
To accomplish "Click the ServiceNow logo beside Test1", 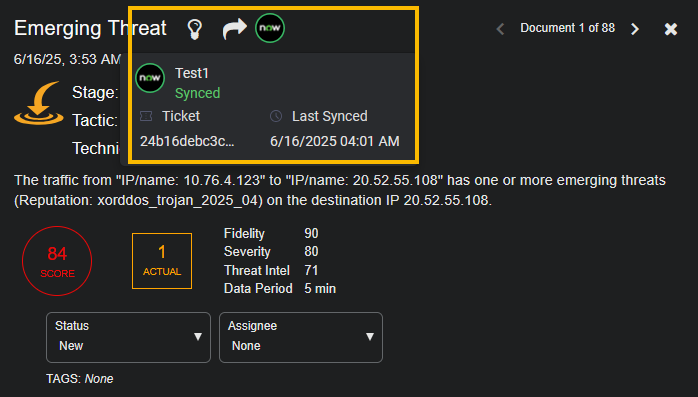I will click(x=150, y=78).
